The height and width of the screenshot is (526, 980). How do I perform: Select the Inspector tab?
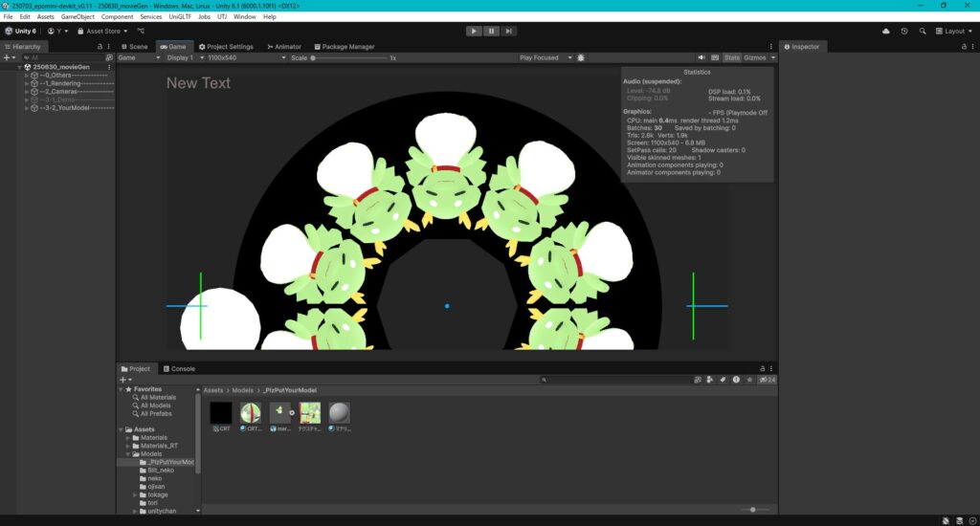click(x=802, y=47)
